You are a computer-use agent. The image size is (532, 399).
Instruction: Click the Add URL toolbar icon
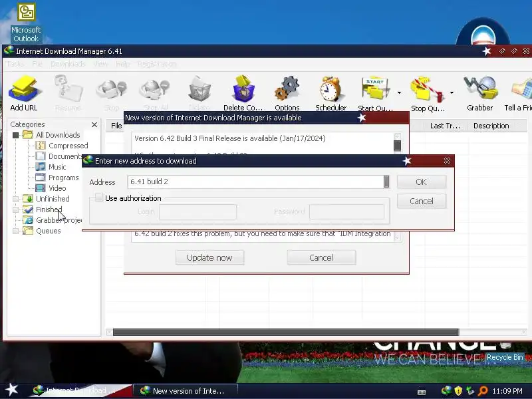pyautogui.click(x=24, y=93)
